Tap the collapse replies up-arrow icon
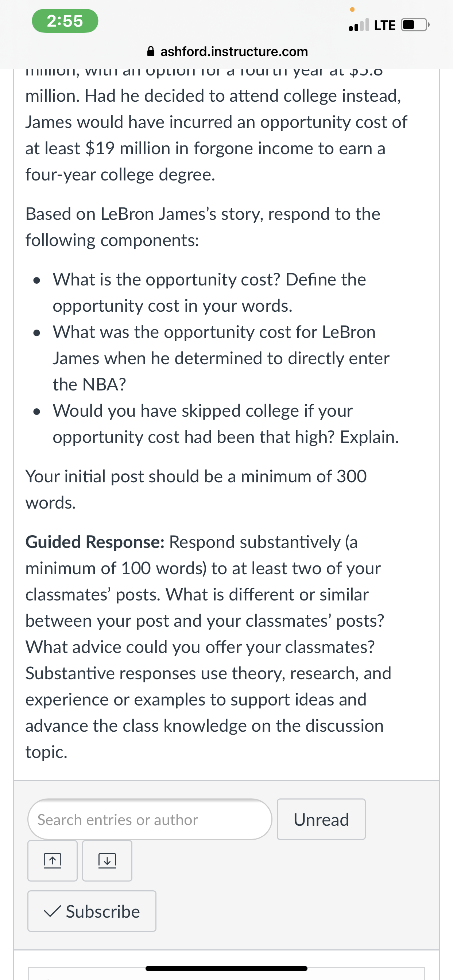 pos(53,860)
